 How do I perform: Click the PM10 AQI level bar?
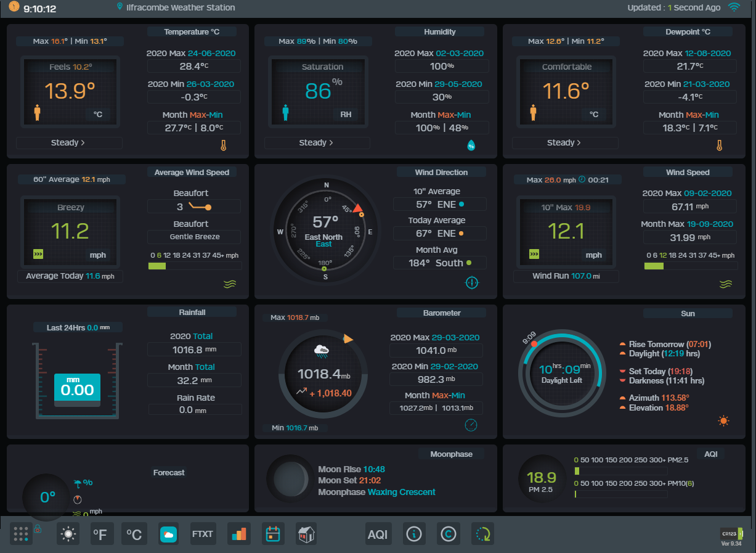pyautogui.click(x=621, y=494)
